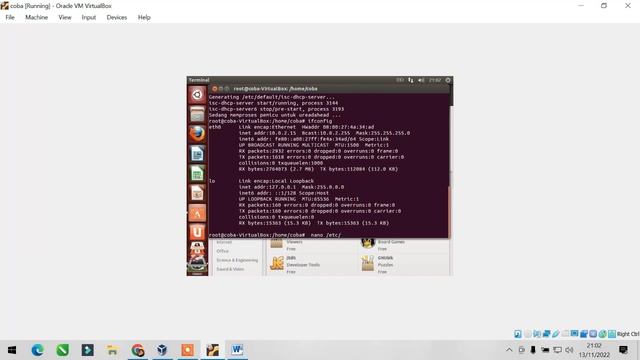Launch Firefox from the Ubuntu launcher
The height and width of the screenshot is (360, 640).
click(x=197, y=134)
